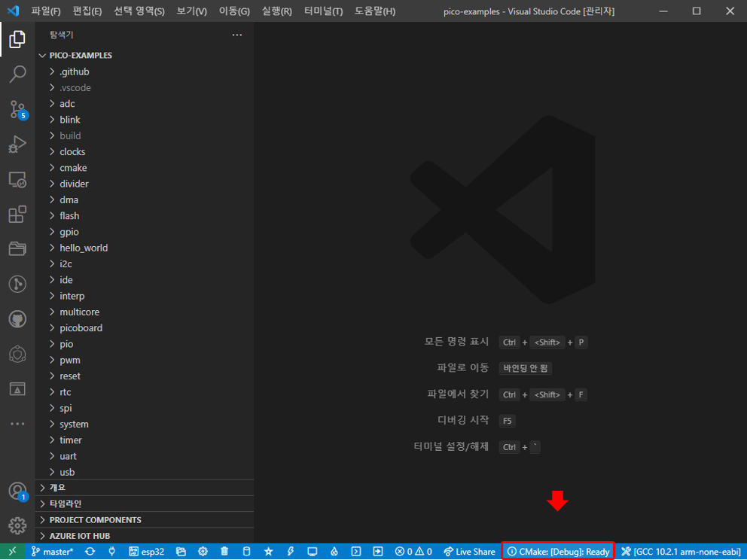The image size is (747, 560).
Task: Start Live Share session
Action: point(469,552)
